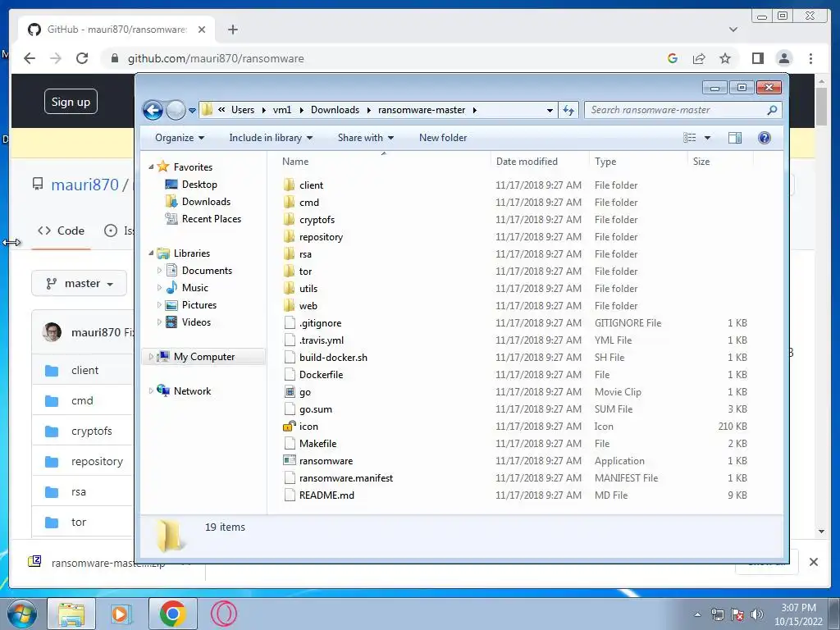Open the mauri870 owner link on GitHub
The height and width of the screenshot is (630, 840).
click(x=84, y=185)
